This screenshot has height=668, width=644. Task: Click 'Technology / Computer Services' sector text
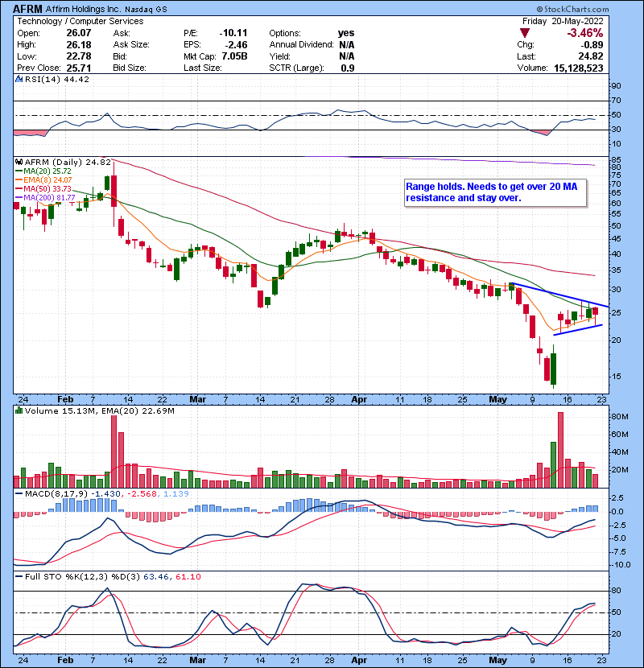point(80,21)
